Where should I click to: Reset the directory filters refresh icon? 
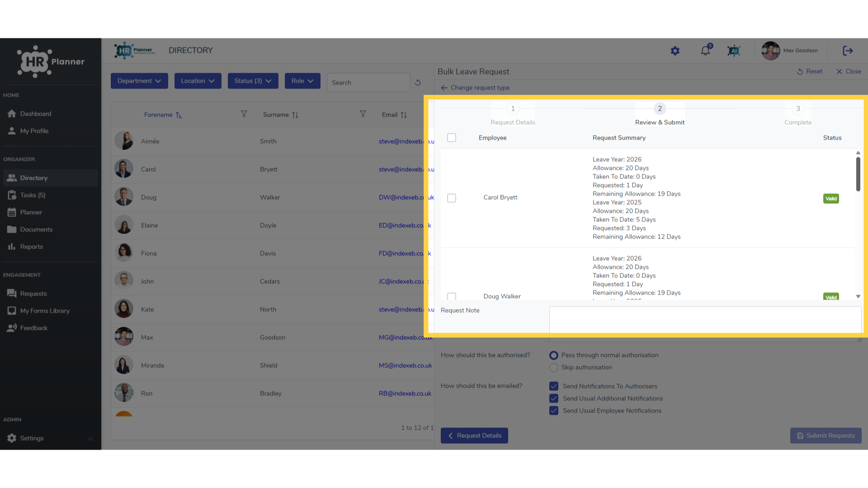[x=418, y=83]
